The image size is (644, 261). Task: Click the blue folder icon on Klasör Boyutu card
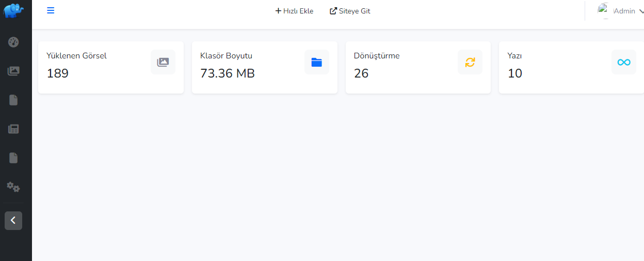click(317, 62)
